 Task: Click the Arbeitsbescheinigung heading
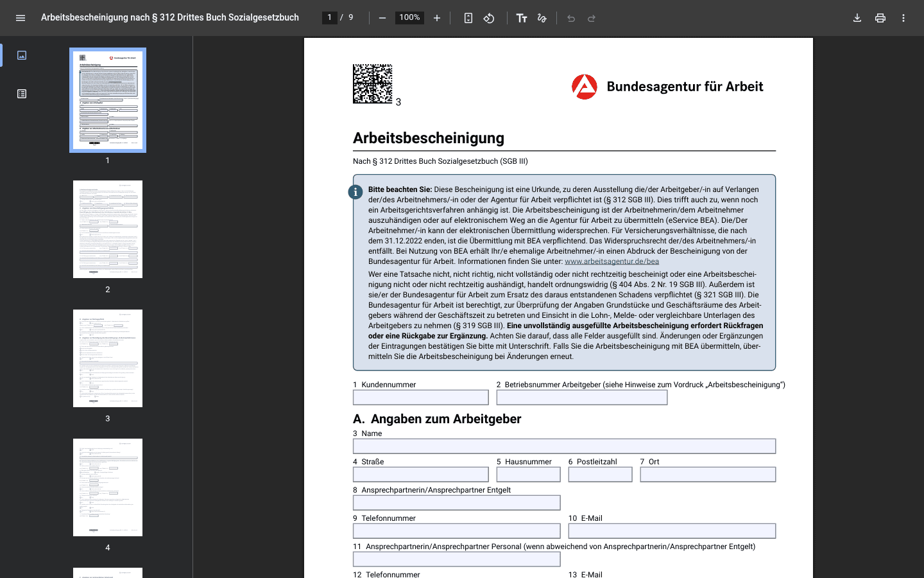click(429, 138)
